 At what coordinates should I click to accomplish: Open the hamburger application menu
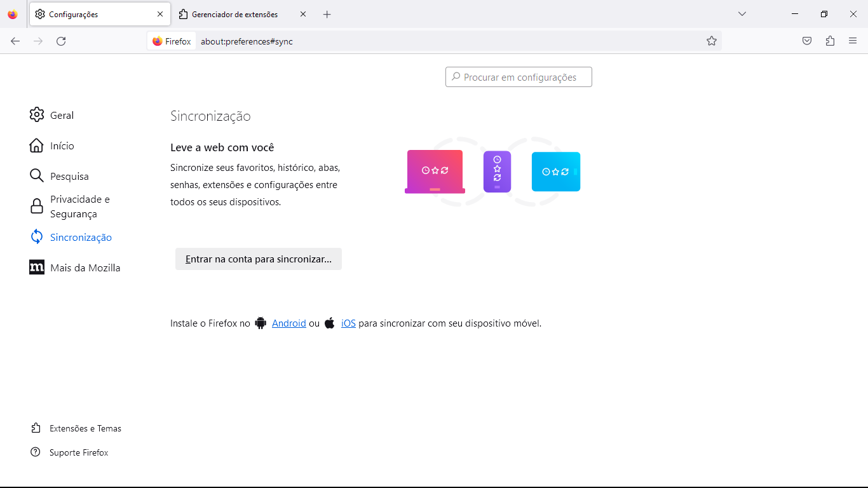(x=853, y=41)
